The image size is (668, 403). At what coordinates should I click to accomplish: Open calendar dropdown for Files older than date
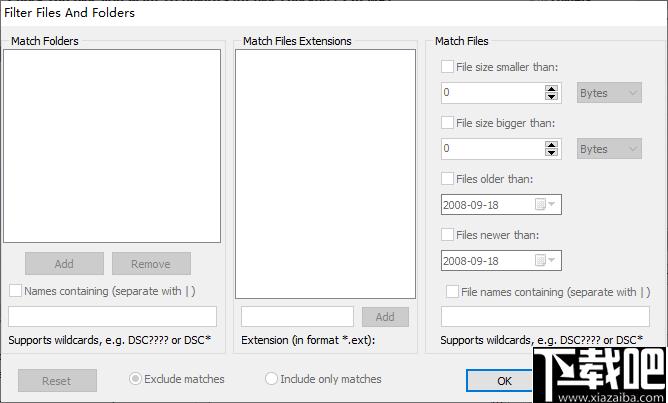[x=545, y=204]
